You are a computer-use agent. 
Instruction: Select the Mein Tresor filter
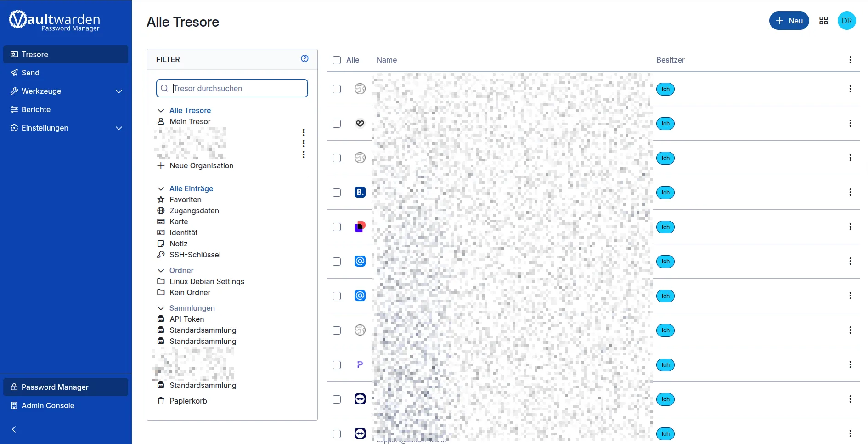tap(190, 121)
